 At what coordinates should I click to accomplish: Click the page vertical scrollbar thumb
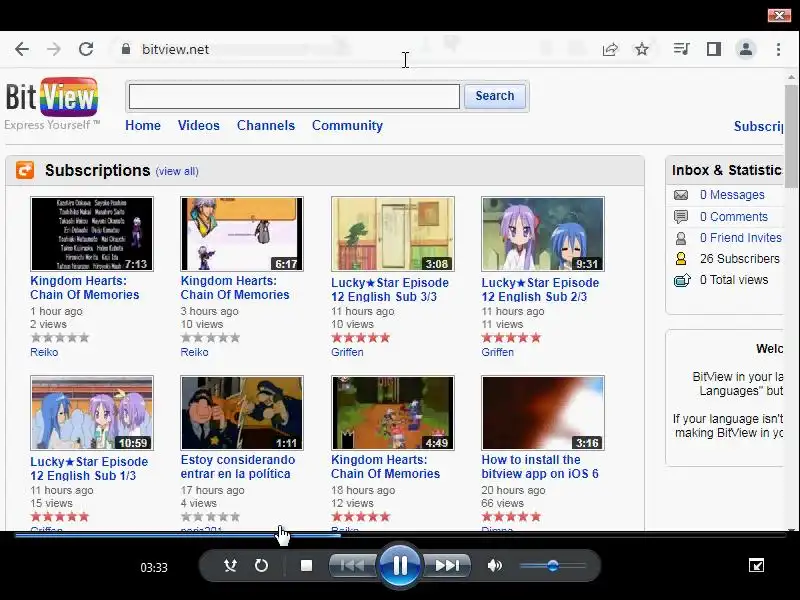(791, 135)
